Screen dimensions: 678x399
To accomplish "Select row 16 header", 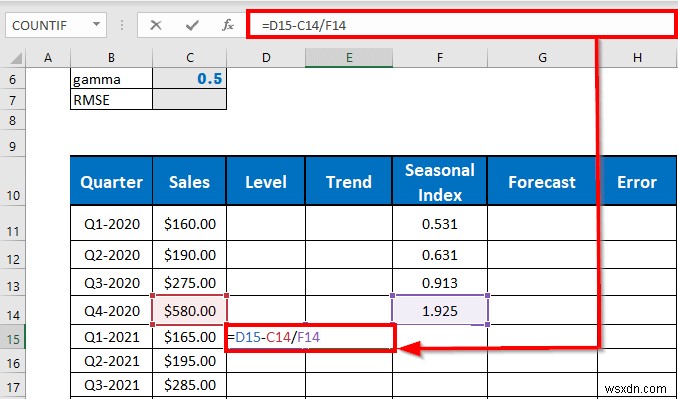I will click(13, 361).
